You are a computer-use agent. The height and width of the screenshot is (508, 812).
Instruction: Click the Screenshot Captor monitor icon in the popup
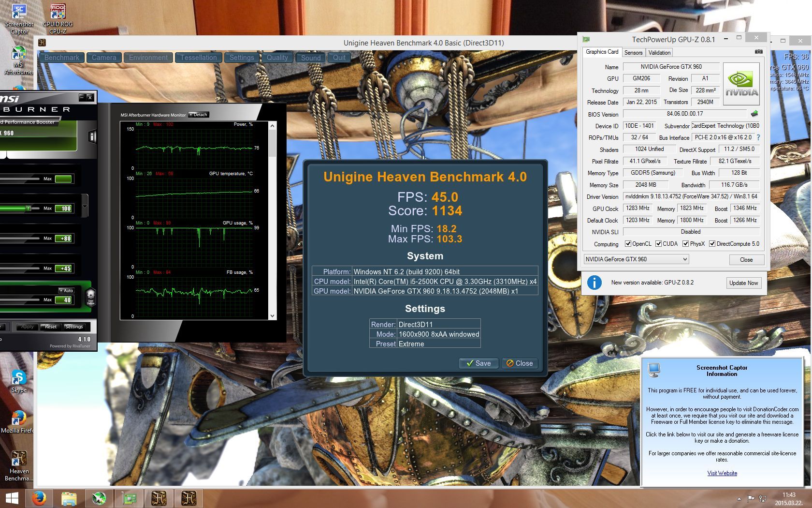pos(654,370)
